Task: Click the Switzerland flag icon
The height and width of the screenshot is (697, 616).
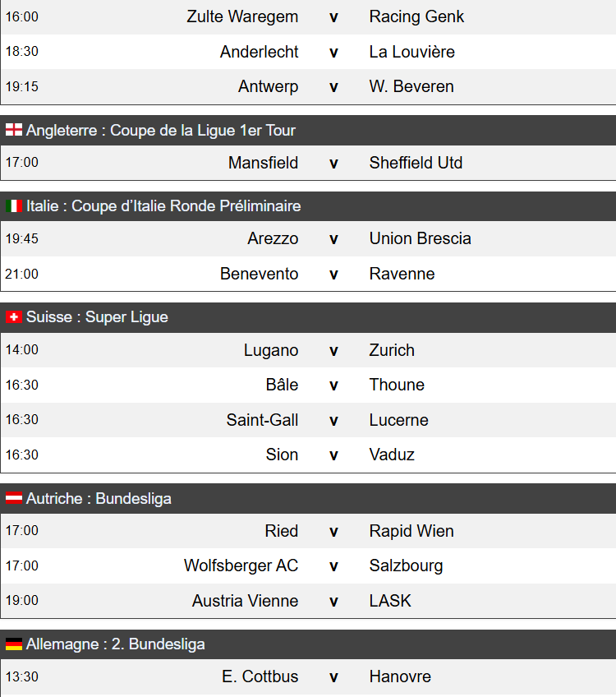Action: coord(14,317)
